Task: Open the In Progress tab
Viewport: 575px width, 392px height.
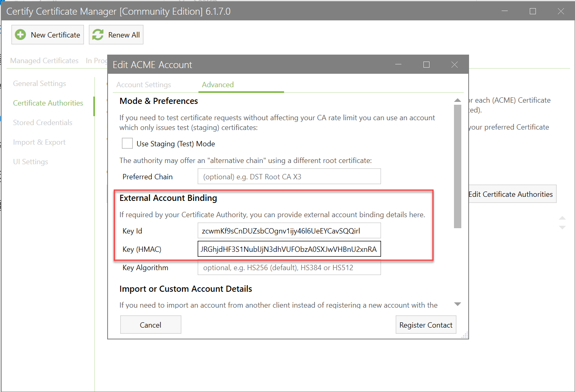Action: pos(97,60)
